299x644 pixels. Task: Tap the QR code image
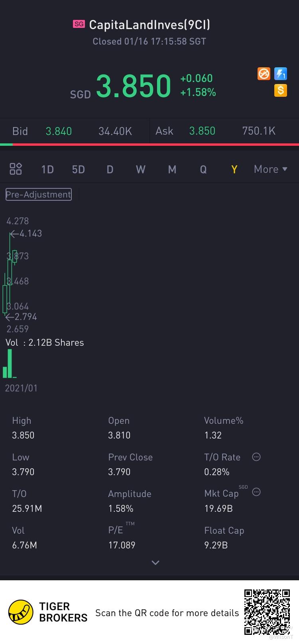pyautogui.click(x=267, y=612)
